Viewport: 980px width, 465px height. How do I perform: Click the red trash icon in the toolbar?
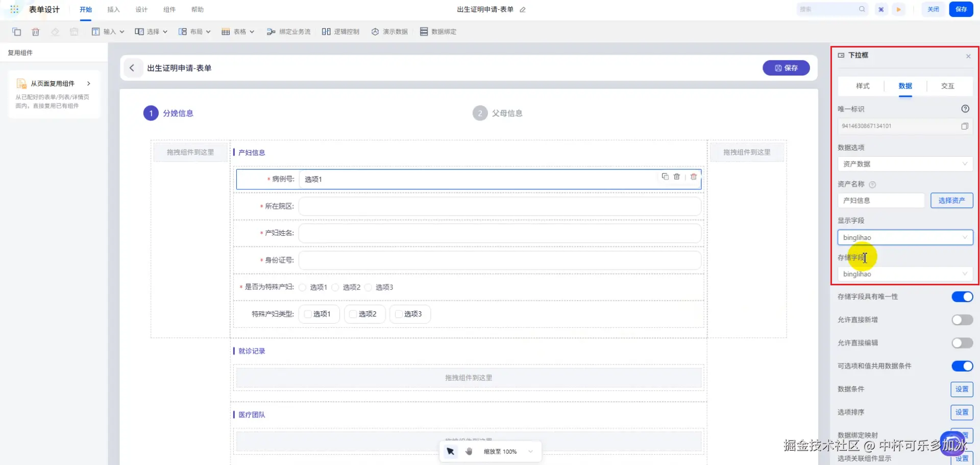36,32
